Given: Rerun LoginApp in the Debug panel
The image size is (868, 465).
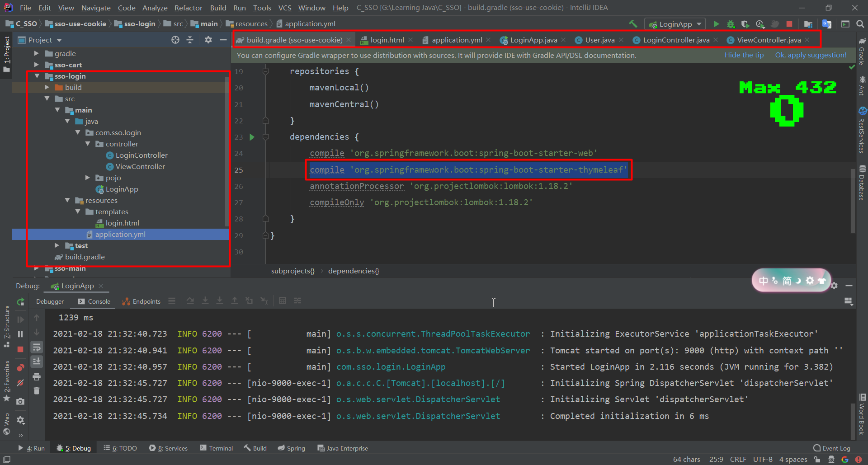Looking at the screenshot, I should 20,302.
